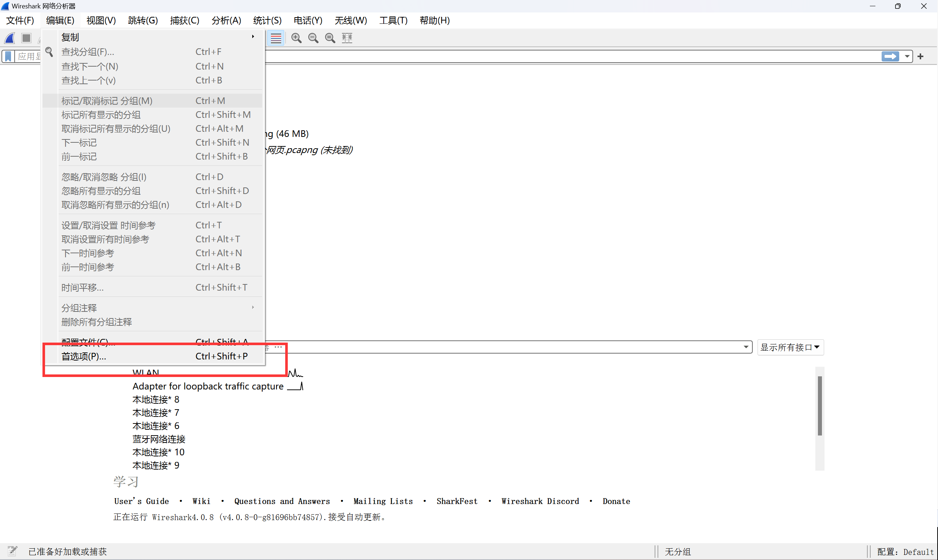Zoom in using the magnifier plus icon
The height and width of the screenshot is (560, 938).
pos(296,38)
